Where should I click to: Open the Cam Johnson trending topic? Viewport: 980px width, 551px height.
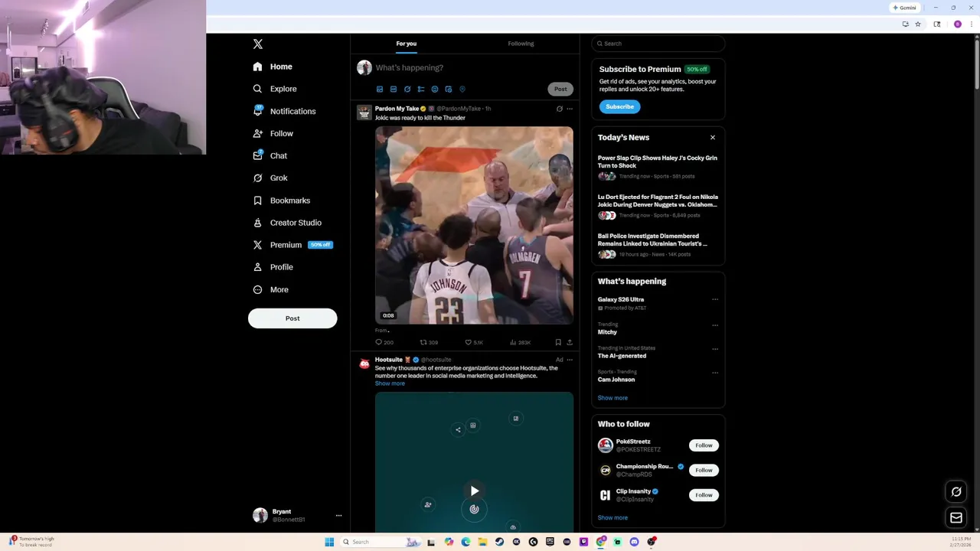pos(616,380)
